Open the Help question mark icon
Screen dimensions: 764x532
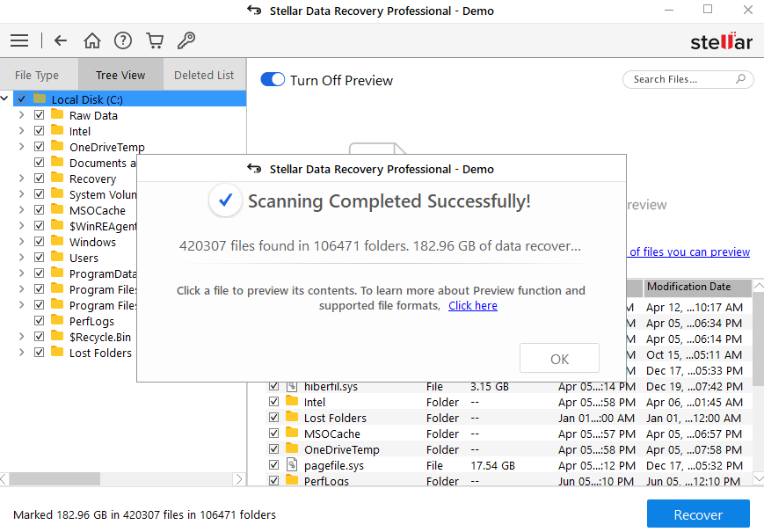(123, 40)
